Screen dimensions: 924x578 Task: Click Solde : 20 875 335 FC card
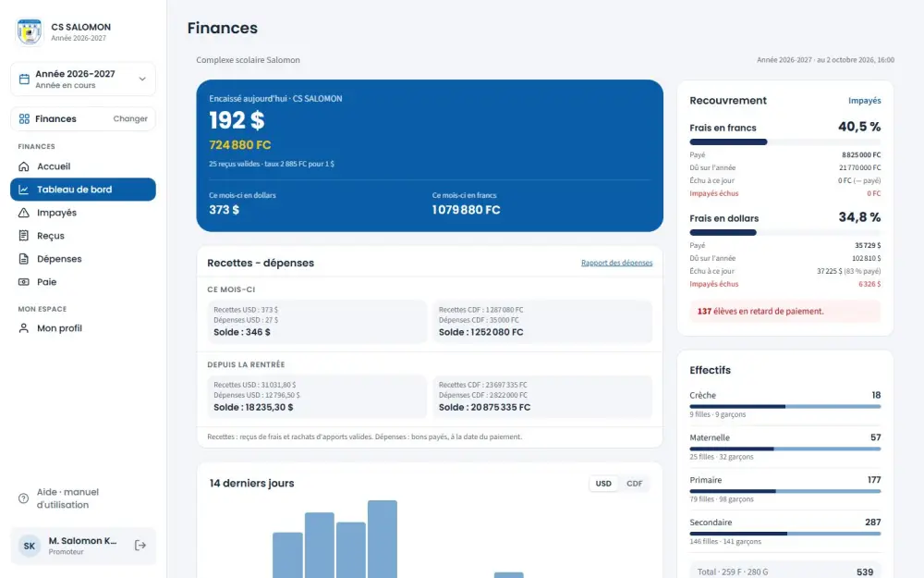pos(542,397)
